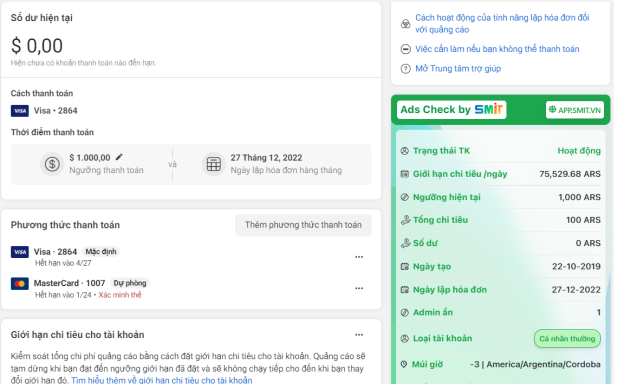Click the Xác minh thẻ link

[120, 295]
